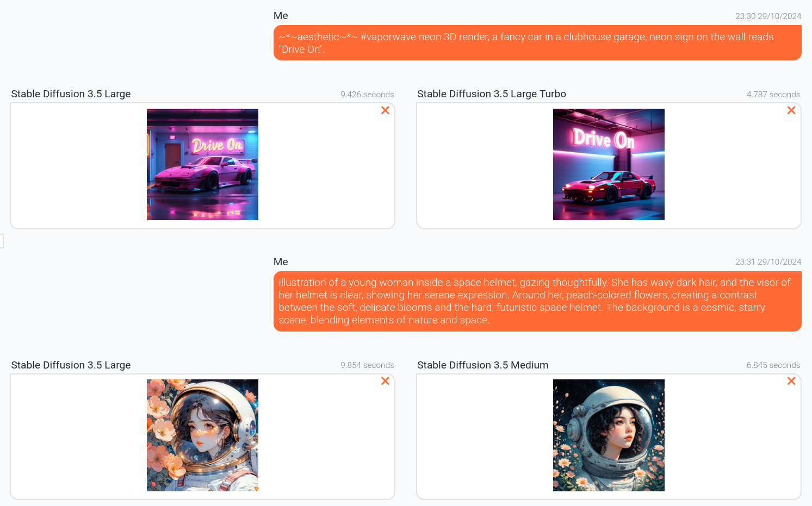Click the 23:31 29/10/2024 timestamp

point(768,262)
